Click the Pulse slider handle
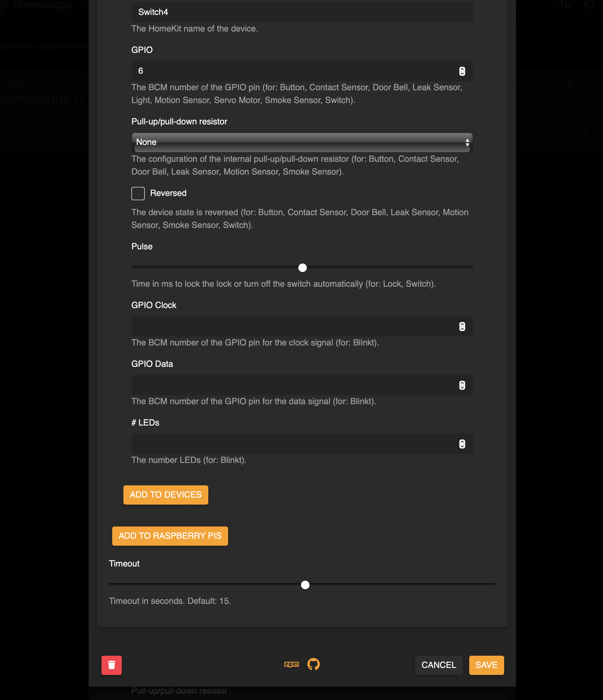This screenshot has height=700, width=603. pos(302,268)
